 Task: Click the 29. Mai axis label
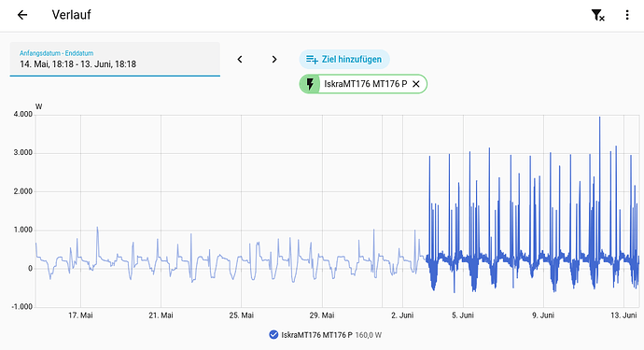click(322, 315)
